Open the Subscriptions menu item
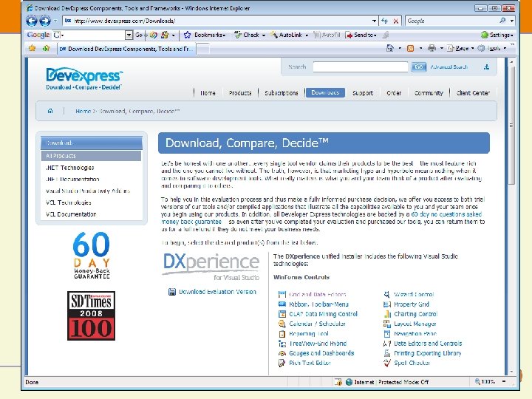Image resolution: width=532 pixels, height=399 pixels. 282,92
